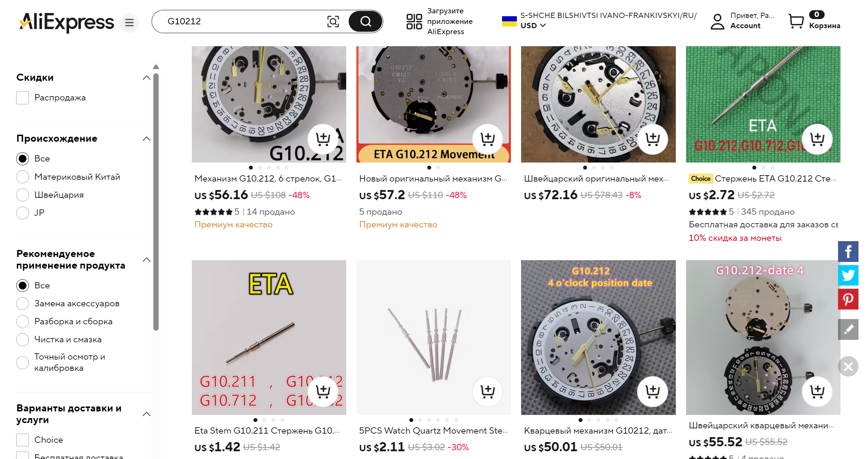Enable the Распродажа checkbox

(x=23, y=98)
